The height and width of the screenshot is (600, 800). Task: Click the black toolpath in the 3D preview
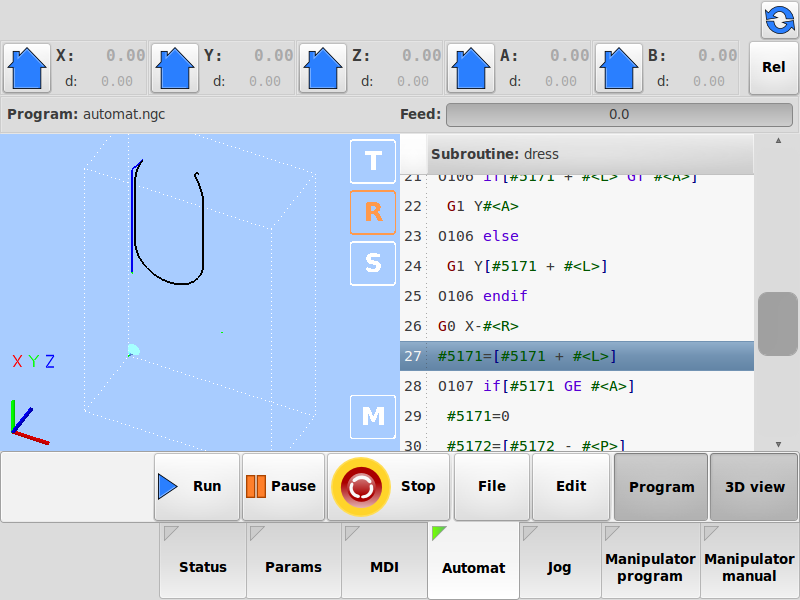click(203, 235)
